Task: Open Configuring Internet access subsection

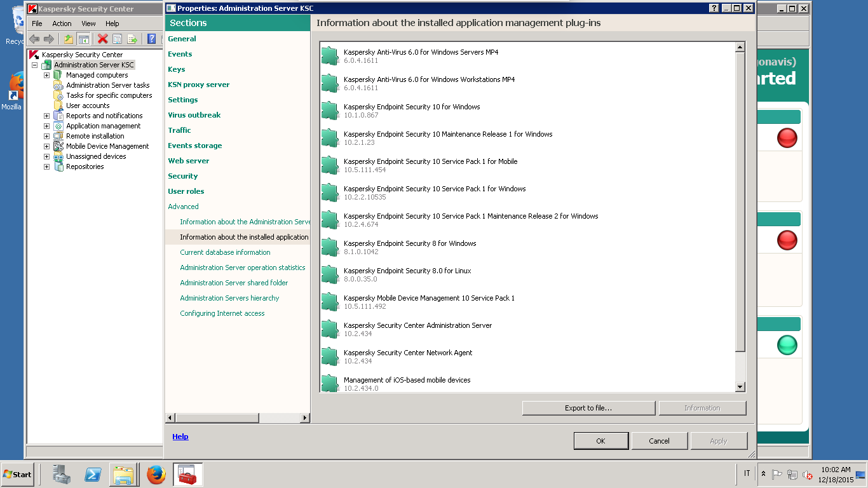Action: tap(222, 313)
